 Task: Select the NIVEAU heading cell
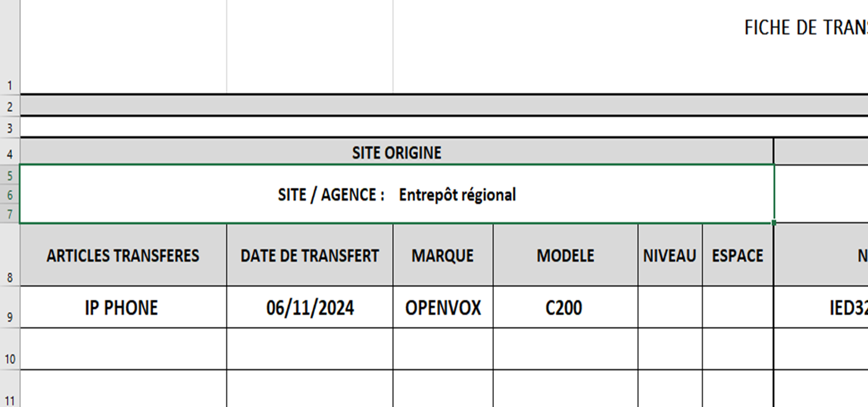[x=669, y=256]
